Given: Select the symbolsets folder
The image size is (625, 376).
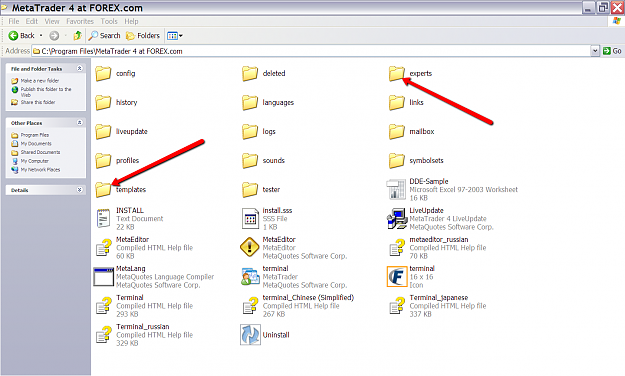Looking at the screenshot, I should click(416, 161).
